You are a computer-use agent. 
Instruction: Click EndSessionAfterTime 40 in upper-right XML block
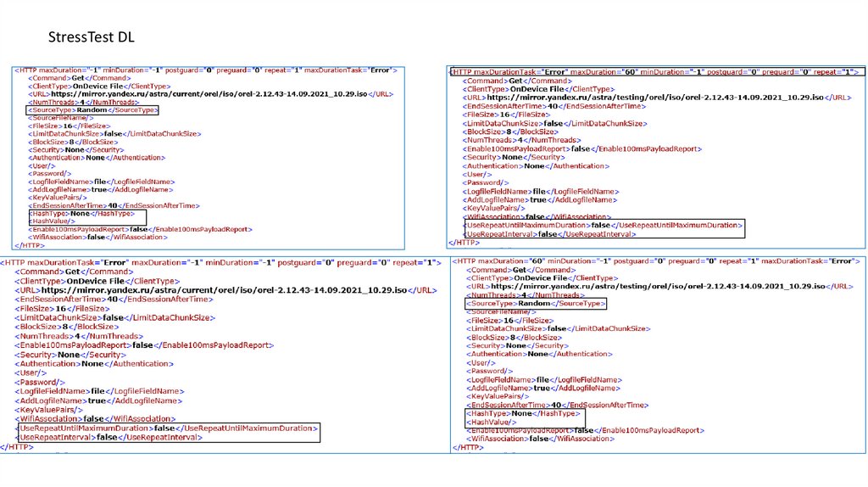pos(554,106)
